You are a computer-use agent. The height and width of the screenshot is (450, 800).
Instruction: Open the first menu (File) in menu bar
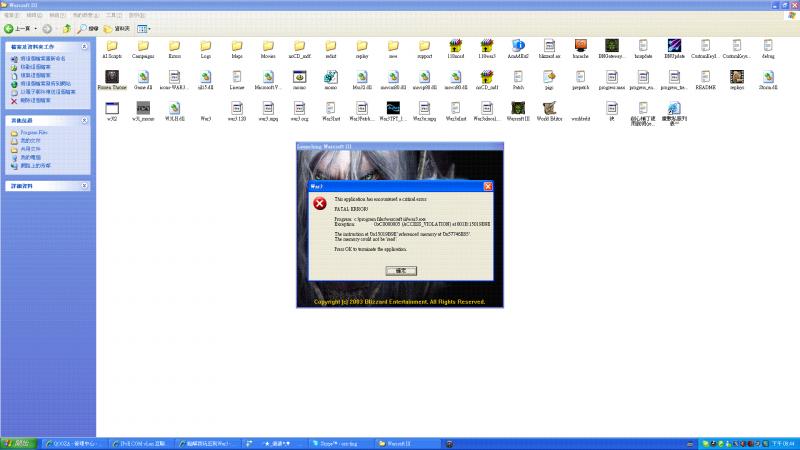(12, 16)
